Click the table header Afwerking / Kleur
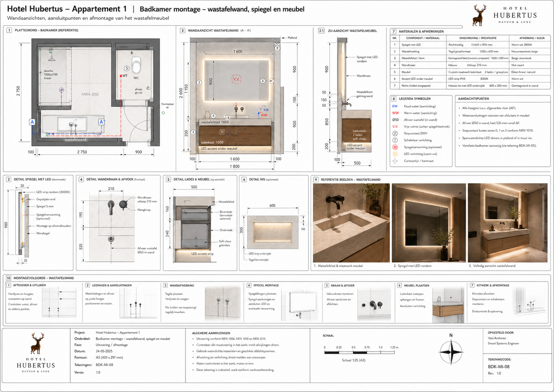 point(532,38)
